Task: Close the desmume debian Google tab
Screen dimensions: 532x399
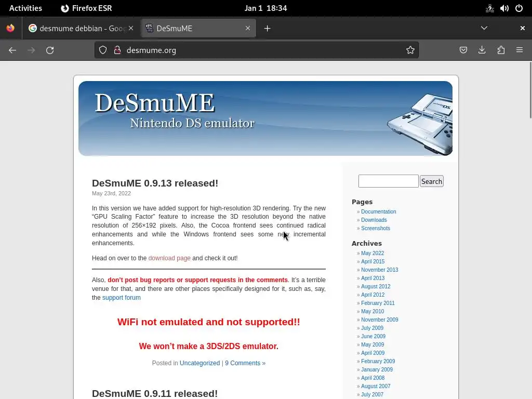Action: pyautogui.click(x=131, y=28)
